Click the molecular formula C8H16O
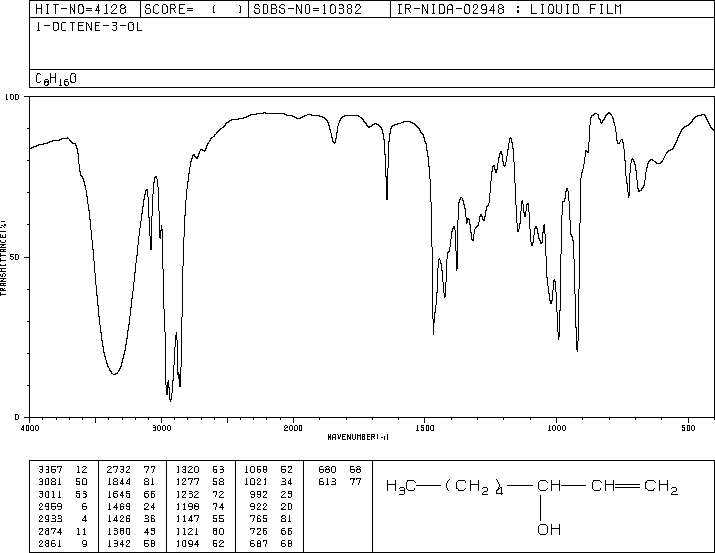Image resolution: width=715 pixels, height=553 pixels. 56,79
